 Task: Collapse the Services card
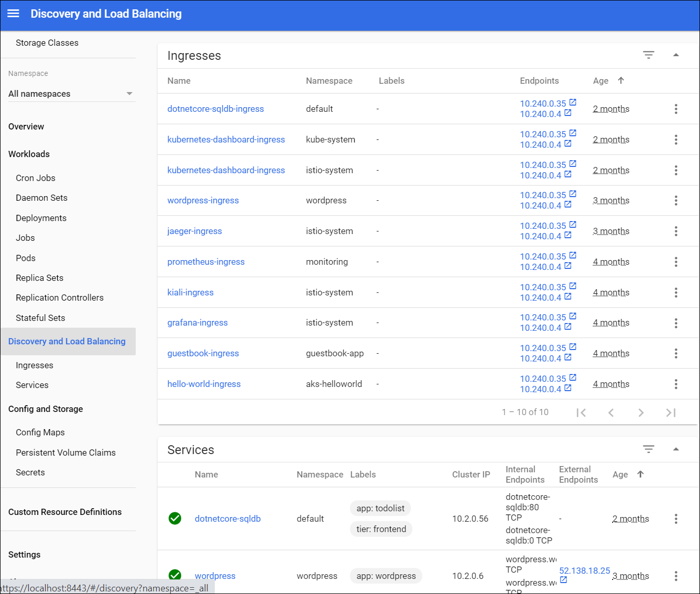(676, 449)
